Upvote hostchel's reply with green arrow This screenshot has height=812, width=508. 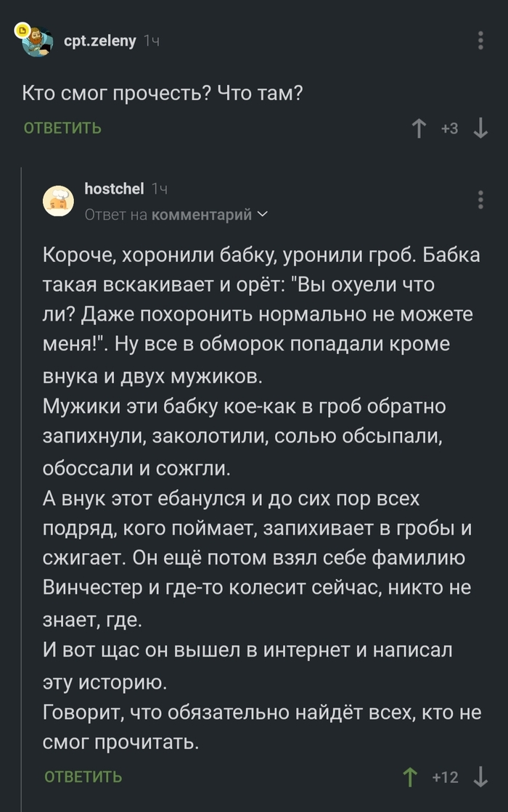[x=411, y=777]
